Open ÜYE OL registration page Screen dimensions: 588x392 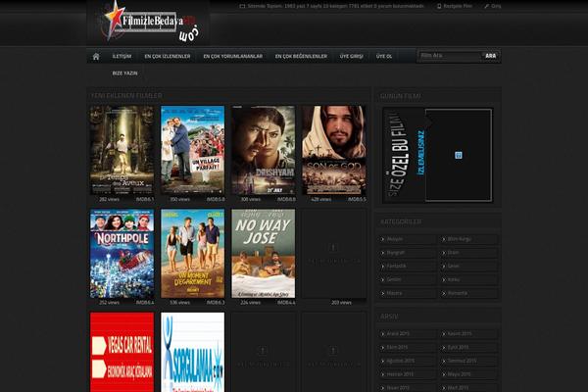point(384,56)
